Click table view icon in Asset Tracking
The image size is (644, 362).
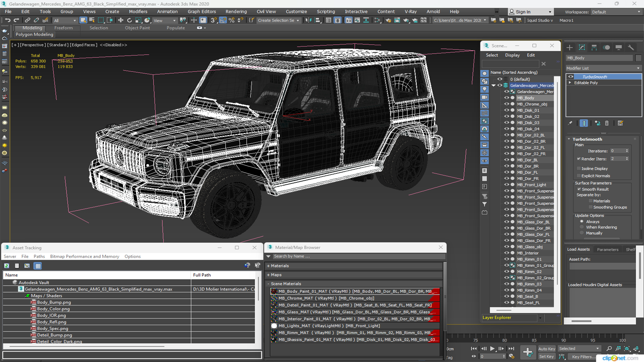[38, 266]
